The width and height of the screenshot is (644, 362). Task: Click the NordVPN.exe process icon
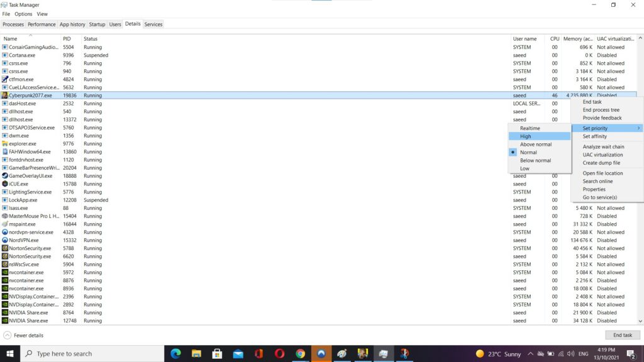(x=6, y=240)
